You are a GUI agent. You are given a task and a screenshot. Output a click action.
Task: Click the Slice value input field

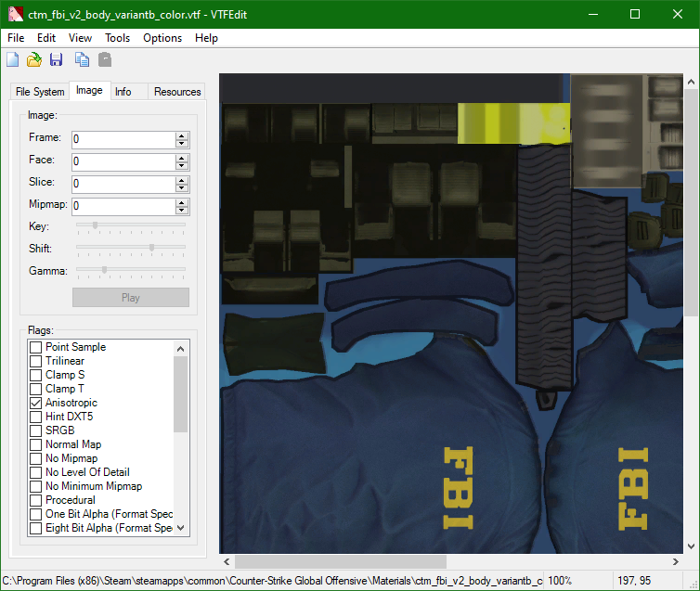click(123, 184)
